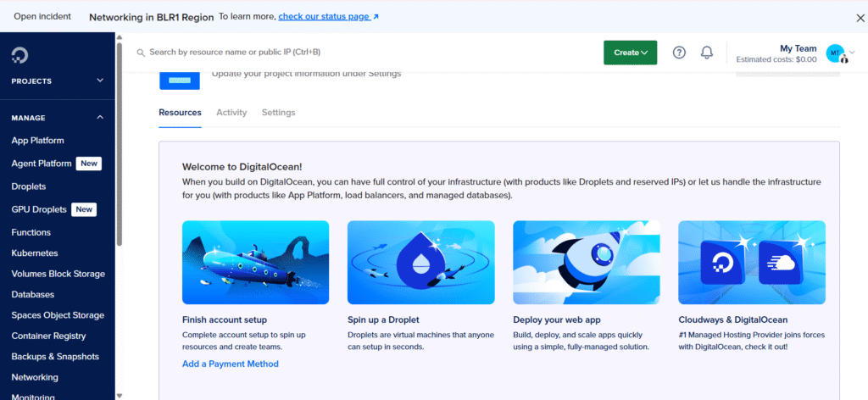Open the notifications bell icon
Image resolution: width=868 pixels, height=400 pixels.
(707, 53)
